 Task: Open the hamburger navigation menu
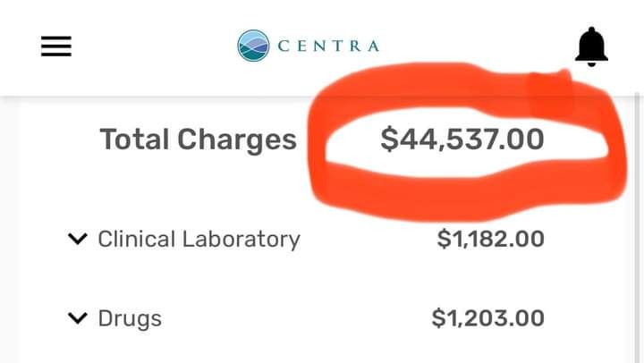[x=55, y=47]
